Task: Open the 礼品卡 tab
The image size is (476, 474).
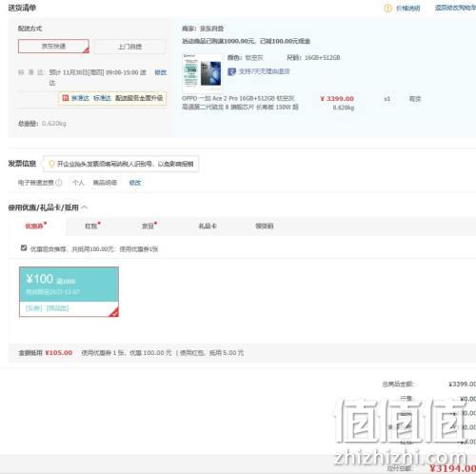Action: coord(208,226)
